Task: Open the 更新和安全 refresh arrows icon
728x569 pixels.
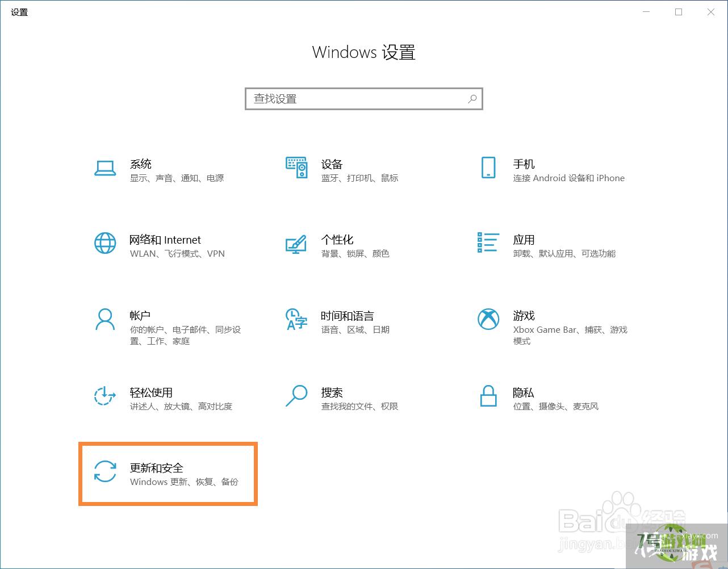Action: 105,471
